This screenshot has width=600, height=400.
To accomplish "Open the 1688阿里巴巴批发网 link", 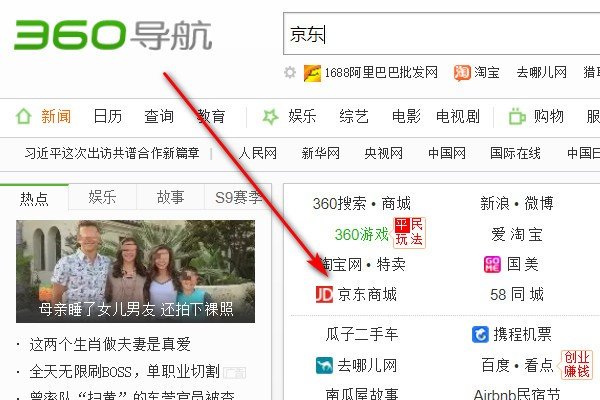I will coord(381,72).
